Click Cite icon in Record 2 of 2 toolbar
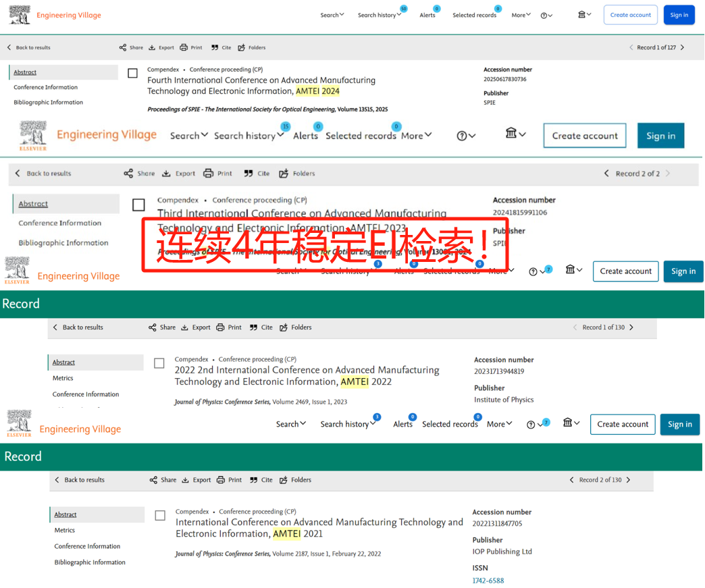Viewport: 705px width, 588px height. (x=249, y=173)
